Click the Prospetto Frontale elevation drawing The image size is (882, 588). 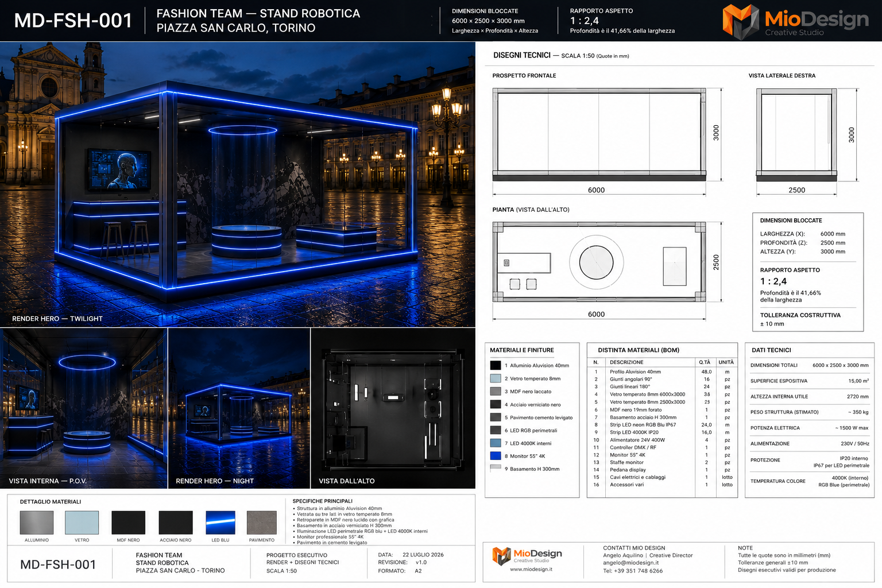point(599,134)
